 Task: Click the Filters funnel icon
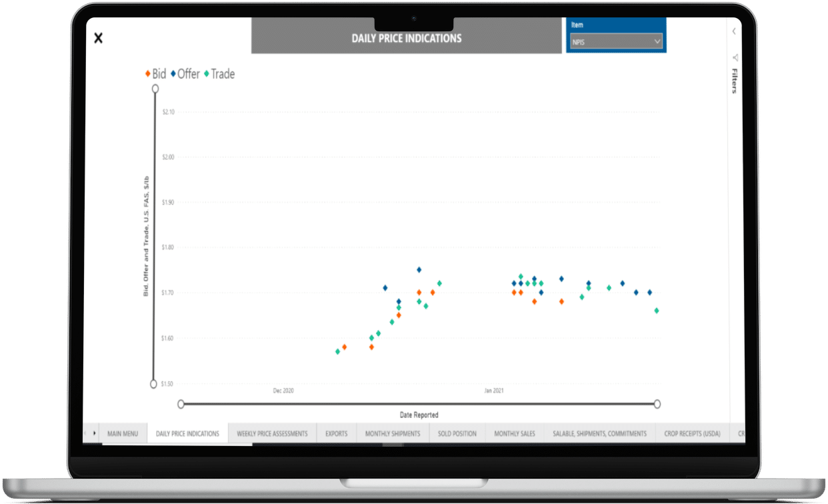click(x=735, y=57)
